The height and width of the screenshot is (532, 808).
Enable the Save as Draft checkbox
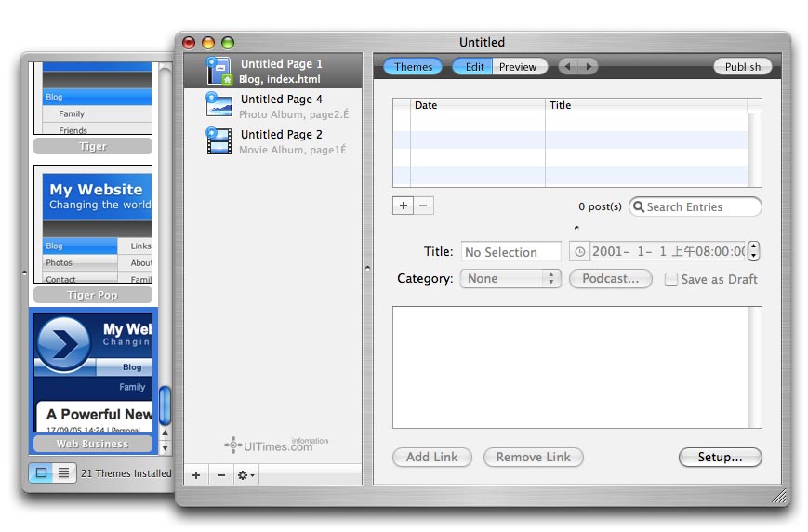670,279
